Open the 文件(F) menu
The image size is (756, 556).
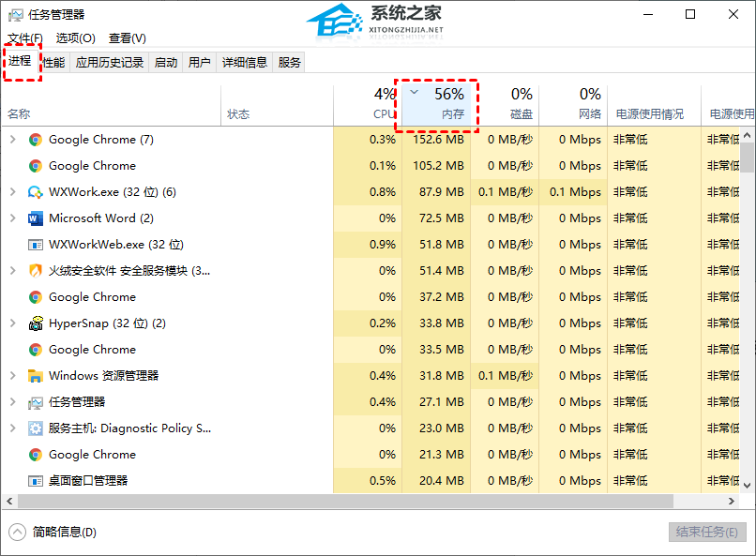(x=25, y=38)
